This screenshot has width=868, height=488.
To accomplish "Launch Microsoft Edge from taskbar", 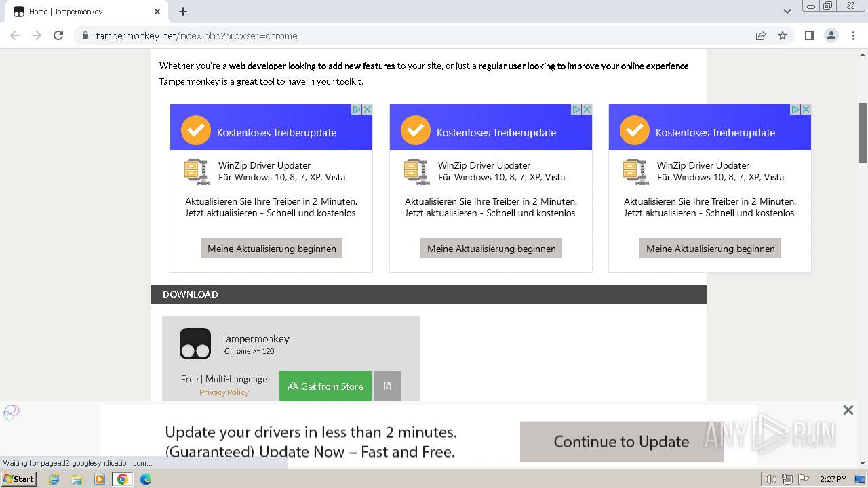I will (x=146, y=479).
